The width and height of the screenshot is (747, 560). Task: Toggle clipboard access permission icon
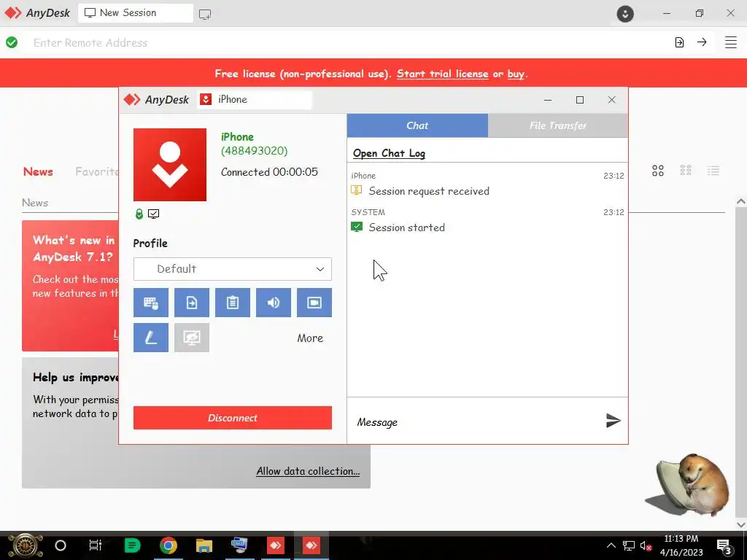pos(233,303)
